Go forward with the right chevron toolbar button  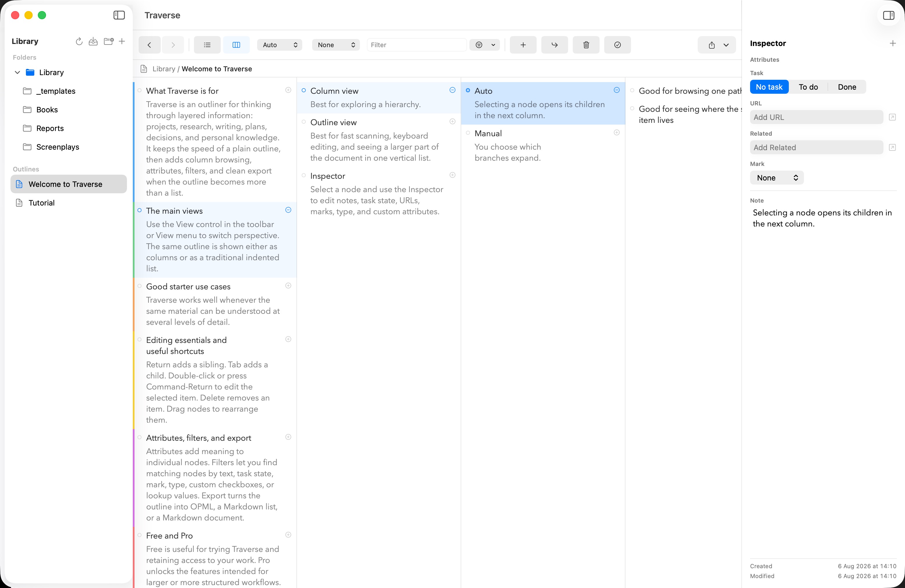173,45
